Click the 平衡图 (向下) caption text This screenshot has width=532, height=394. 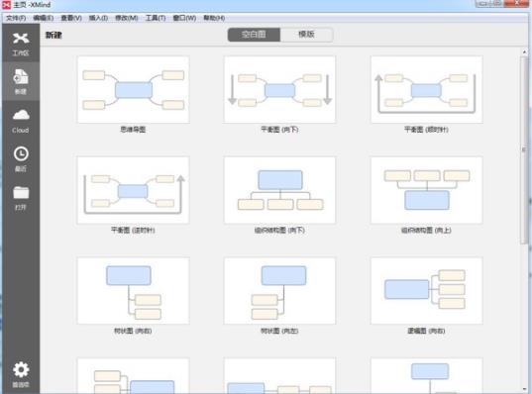279,130
